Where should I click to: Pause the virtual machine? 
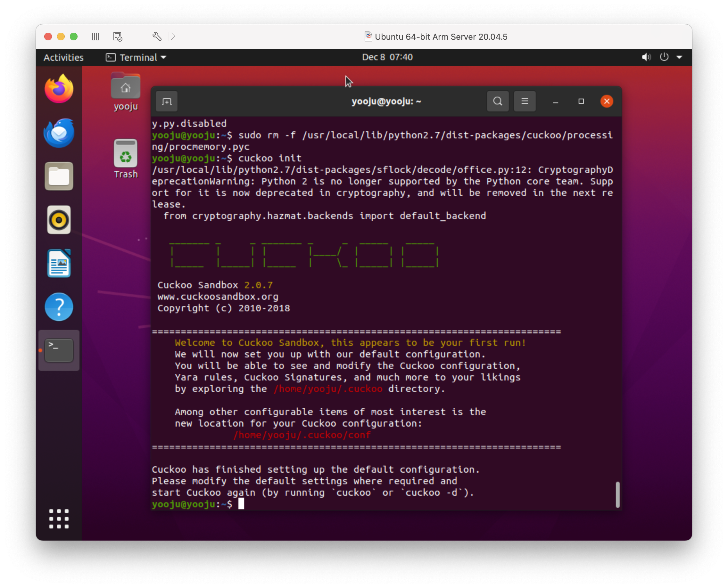(x=95, y=37)
